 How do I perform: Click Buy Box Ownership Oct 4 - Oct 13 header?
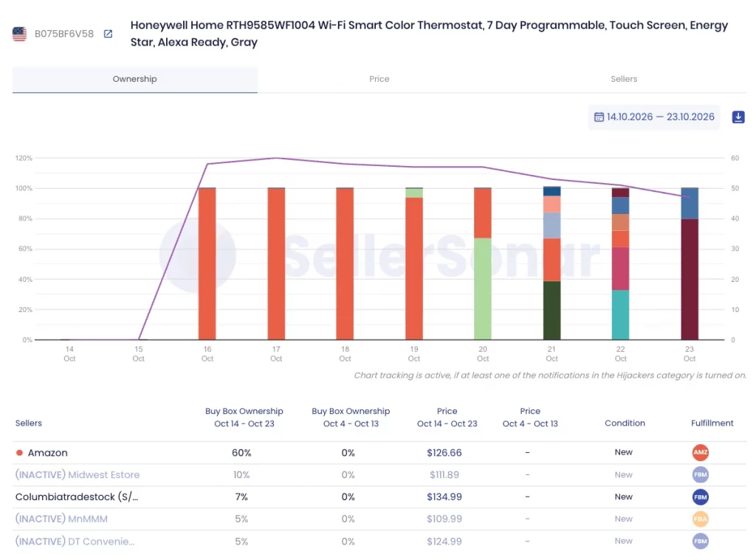click(x=351, y=418)
